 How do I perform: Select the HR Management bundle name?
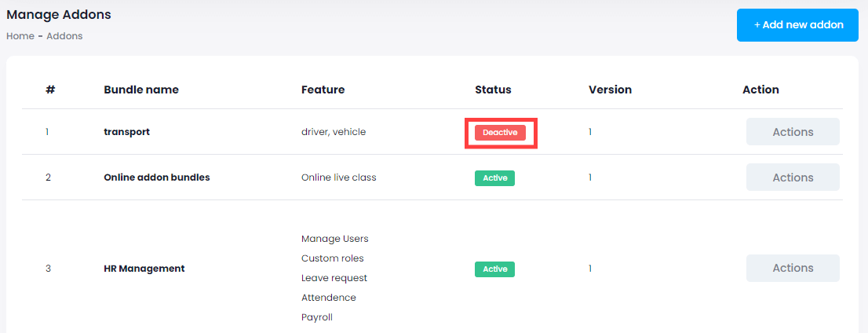coord(144,269)
